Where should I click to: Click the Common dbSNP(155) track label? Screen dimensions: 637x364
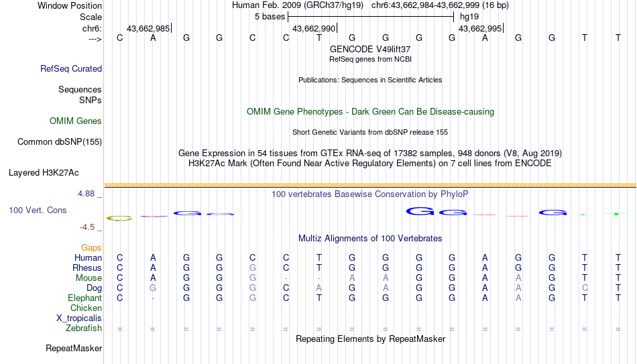[60, 142]
